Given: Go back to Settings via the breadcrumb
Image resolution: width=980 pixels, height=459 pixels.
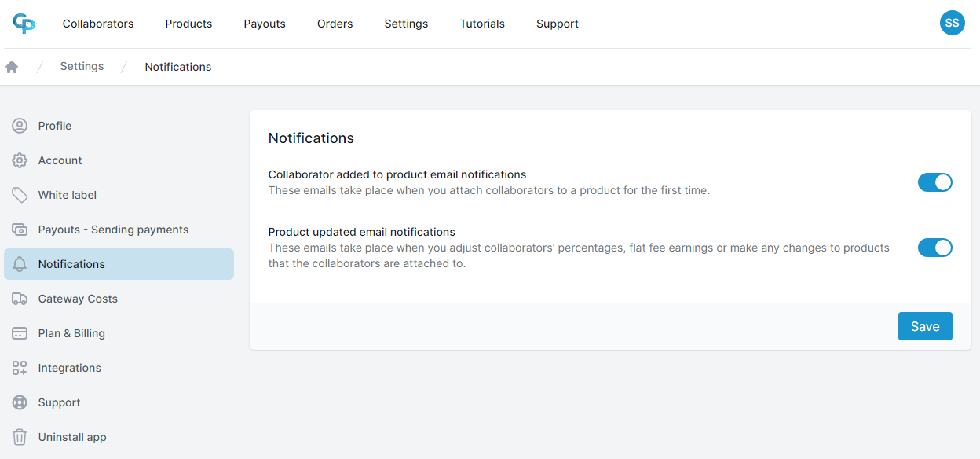Looking at the screenshot, I should tap(82, 66).
